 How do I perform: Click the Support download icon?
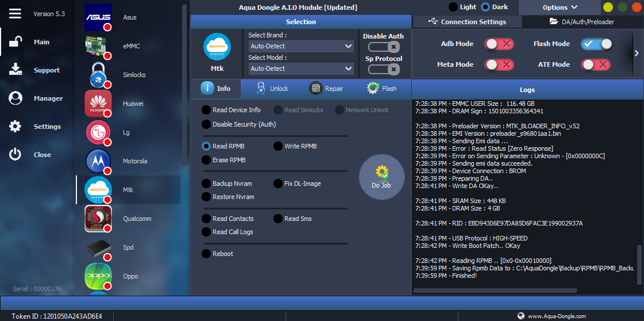pyautogui.click(x=15, y=70)
